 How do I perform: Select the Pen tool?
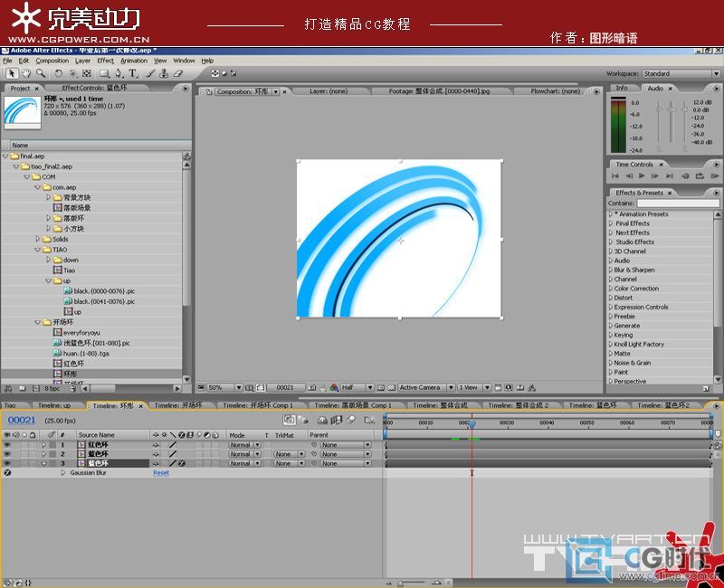tap(119, 73)
